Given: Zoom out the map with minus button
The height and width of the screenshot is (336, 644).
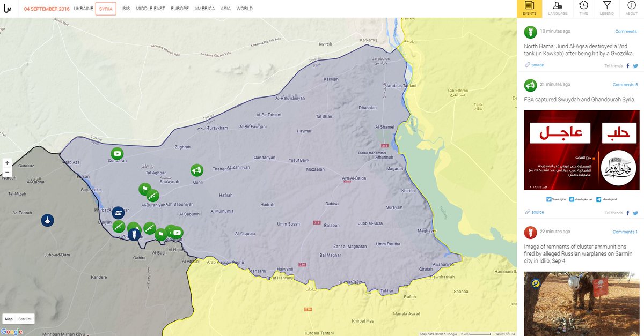Looking at the screenshot, I should pyautogui.click(x=7, y=173).
